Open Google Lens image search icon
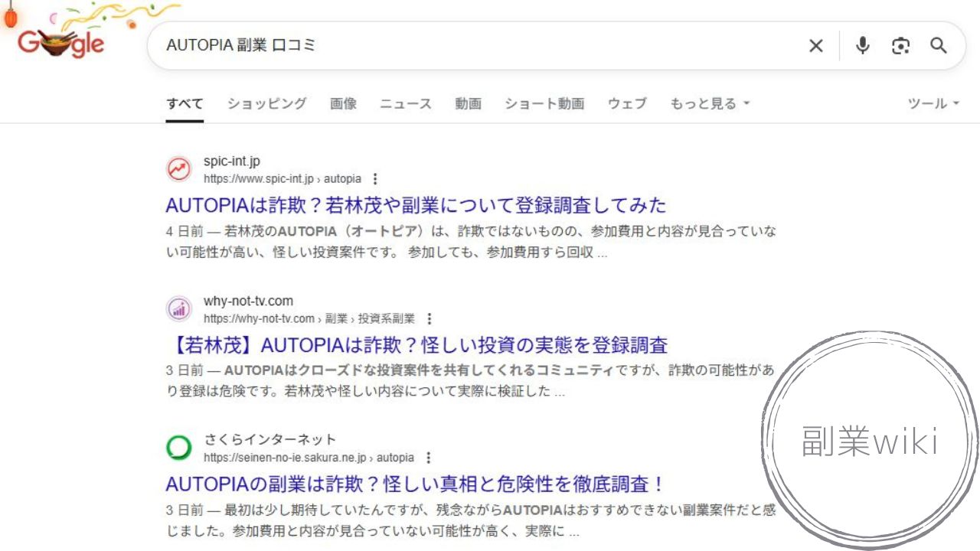Screen dimensions: 980x551 (901, 46)
